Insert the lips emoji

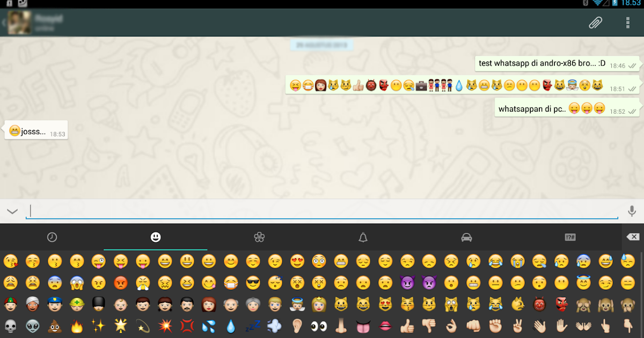[384, 325]
